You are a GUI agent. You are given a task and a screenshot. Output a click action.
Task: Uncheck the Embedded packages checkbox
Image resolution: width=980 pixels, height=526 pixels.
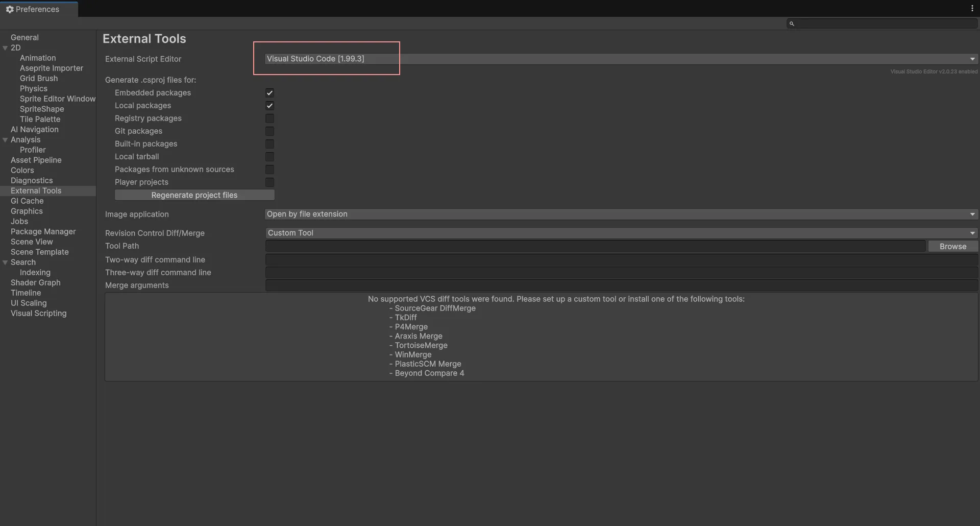pyautogui.click(x=269, y=93)
